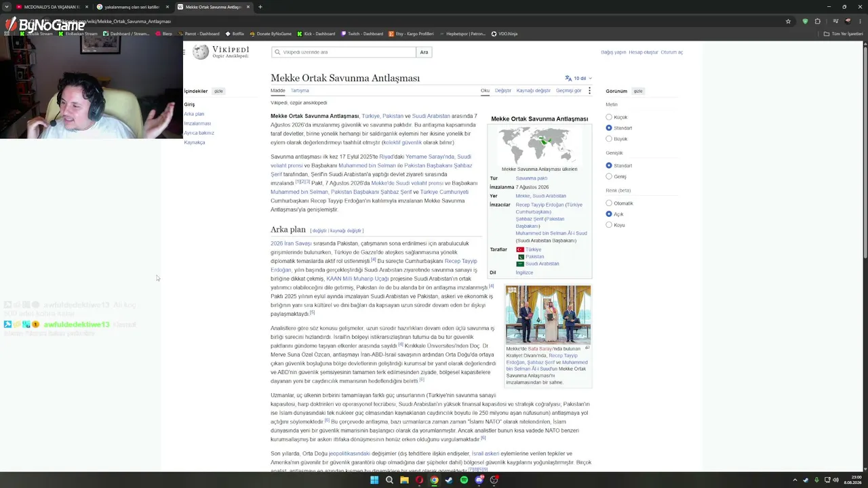
Task: Click the Oturum aç login link
Action: 672,52
